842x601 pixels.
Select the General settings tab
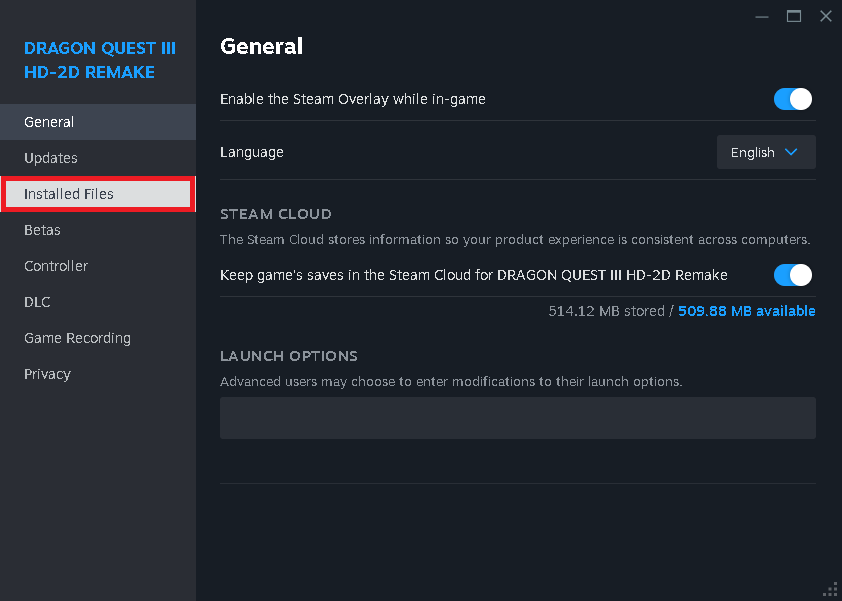click(49, 122)
